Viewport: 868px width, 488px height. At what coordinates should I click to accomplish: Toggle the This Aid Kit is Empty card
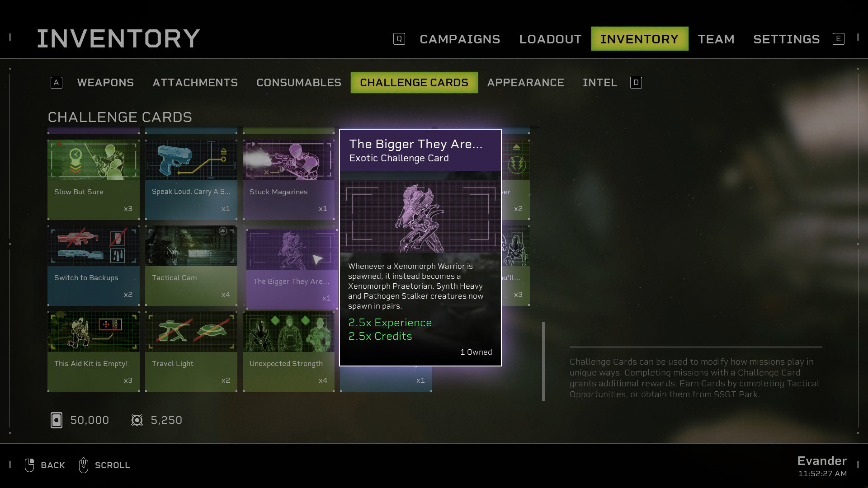pyautogui.click(x=92, y=348)
